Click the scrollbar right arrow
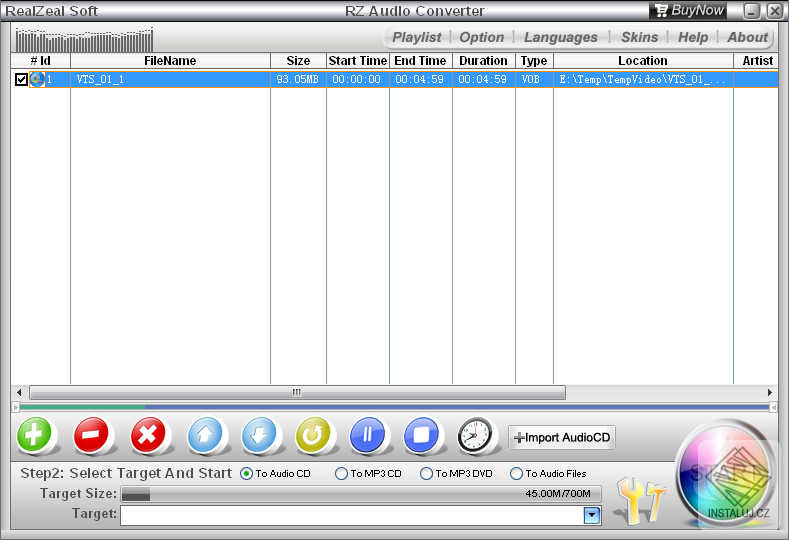This screenshot has width=789, height=540. (x=770, y=392)
